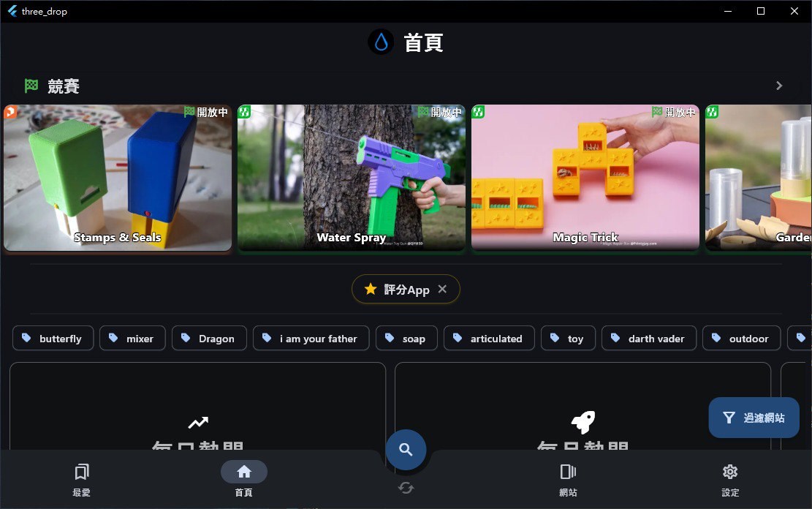
Task: Click the water drop logo beside 首頁
Action: point(380,42)
